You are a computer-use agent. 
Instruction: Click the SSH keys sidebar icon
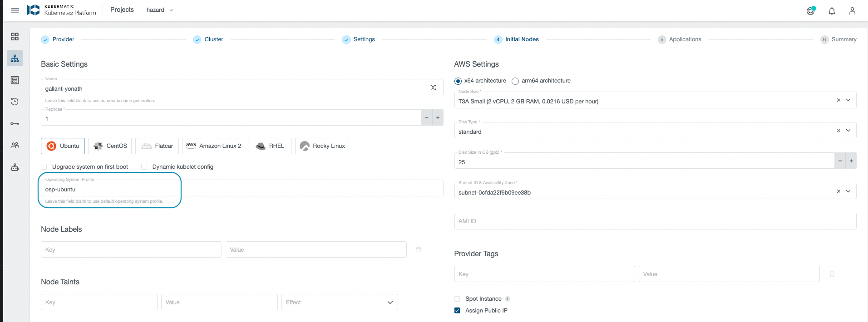15,124
